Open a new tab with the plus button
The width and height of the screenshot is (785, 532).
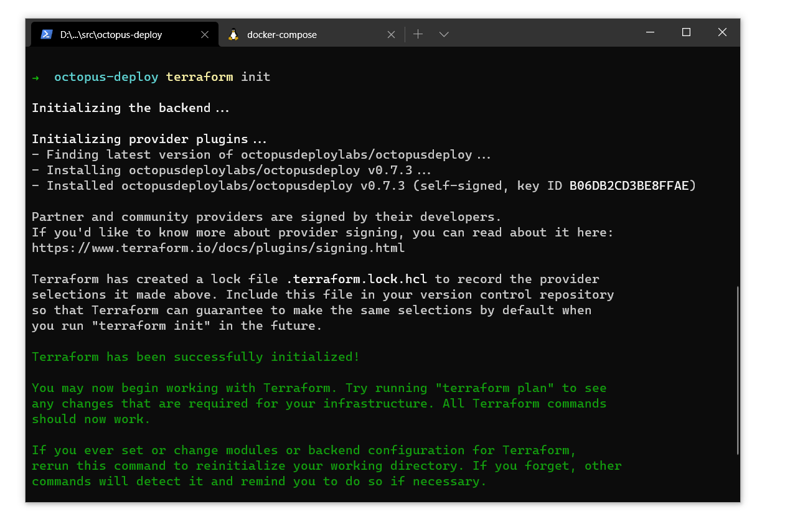[x=418, y=34]
